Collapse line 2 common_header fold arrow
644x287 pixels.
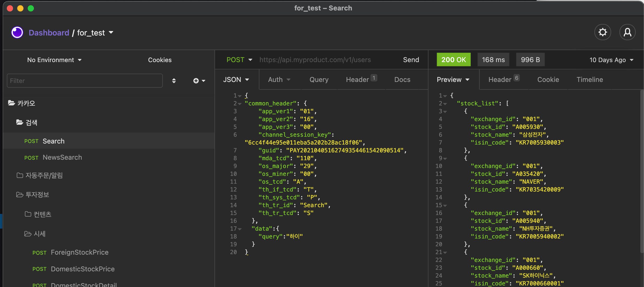pos(240,104)
